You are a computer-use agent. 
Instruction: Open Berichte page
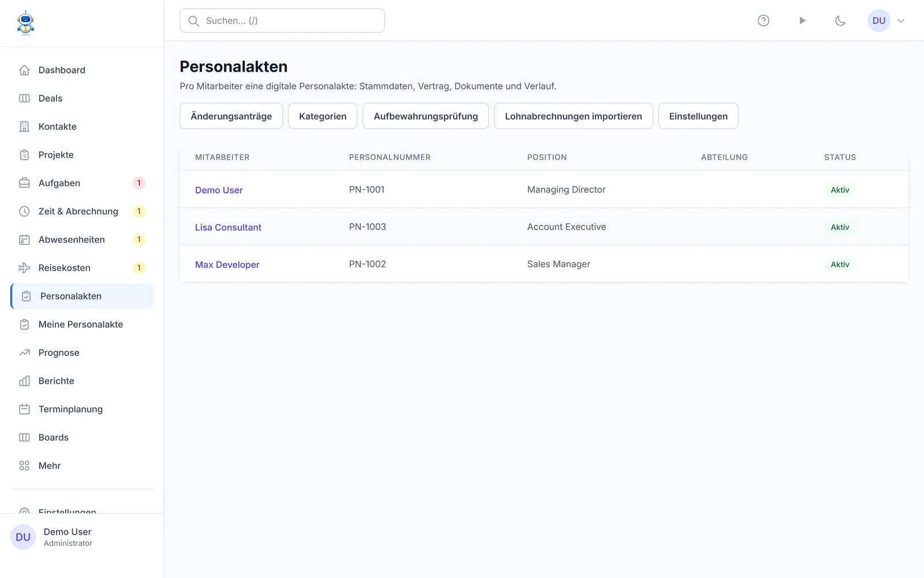pos(82,381)
